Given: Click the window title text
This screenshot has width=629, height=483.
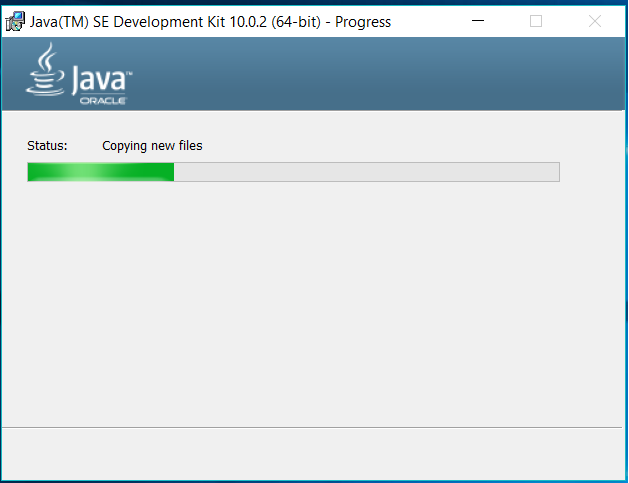Looking at the screenshot, I should [x=210, y=22].
